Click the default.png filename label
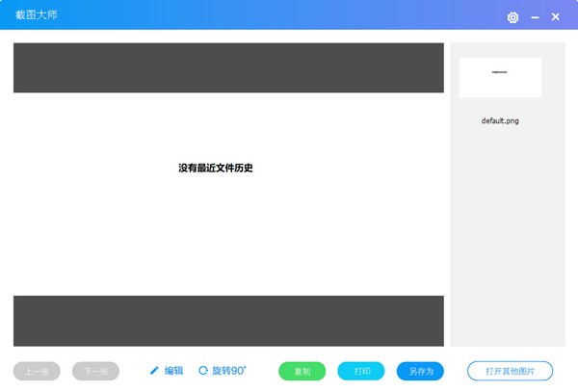Viewport: 578px width, 392px height. [500, 121]
